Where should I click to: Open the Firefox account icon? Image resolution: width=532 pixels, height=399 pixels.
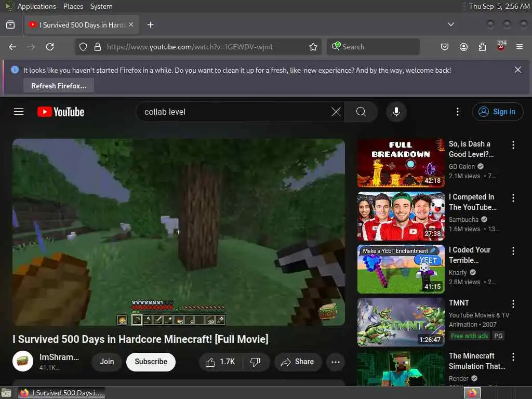pyautogui.click(x=463, y=47)
